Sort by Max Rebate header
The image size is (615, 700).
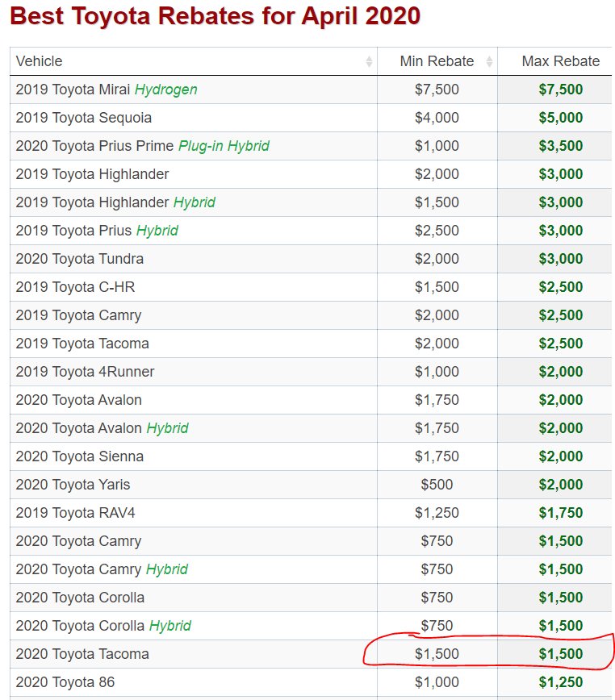click(x=560, y=61)
